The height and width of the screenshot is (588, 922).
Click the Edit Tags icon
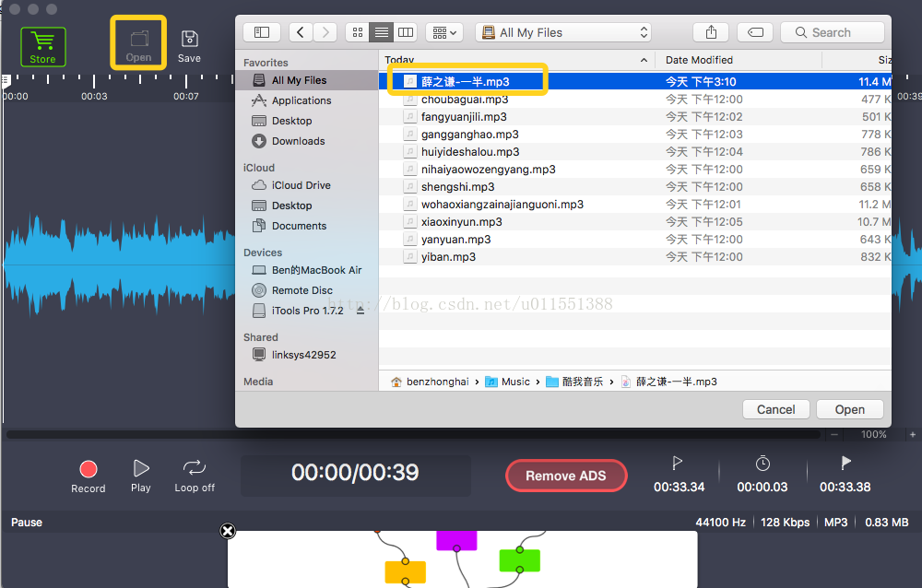click(x=756, y=32)
